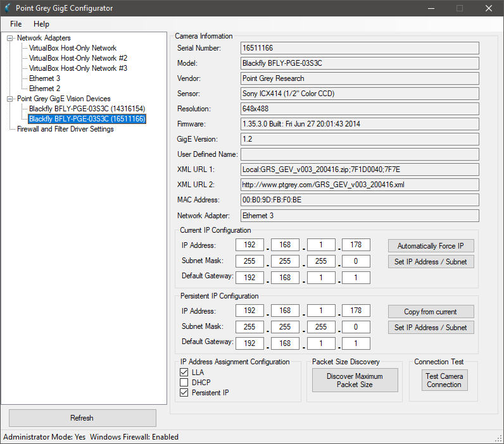Open Firewall and Filter Driver Settings

65,129
